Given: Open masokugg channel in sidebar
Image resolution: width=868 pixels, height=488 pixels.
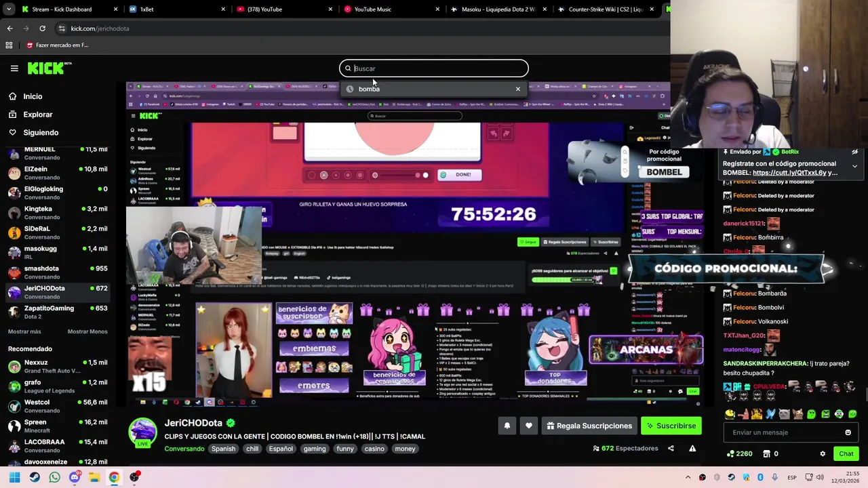Looking at the screenshot, I should tap(57, 252).
